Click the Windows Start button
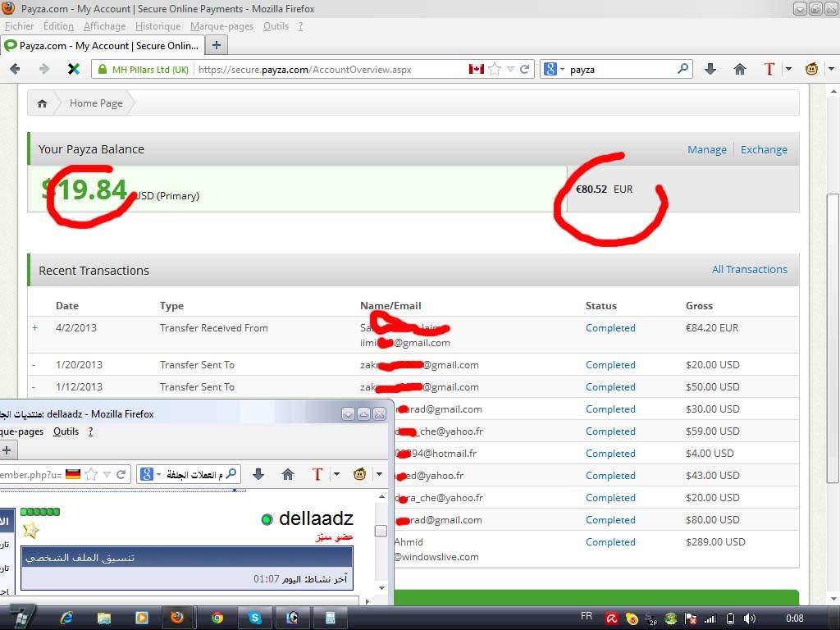 tap(21, 617)
